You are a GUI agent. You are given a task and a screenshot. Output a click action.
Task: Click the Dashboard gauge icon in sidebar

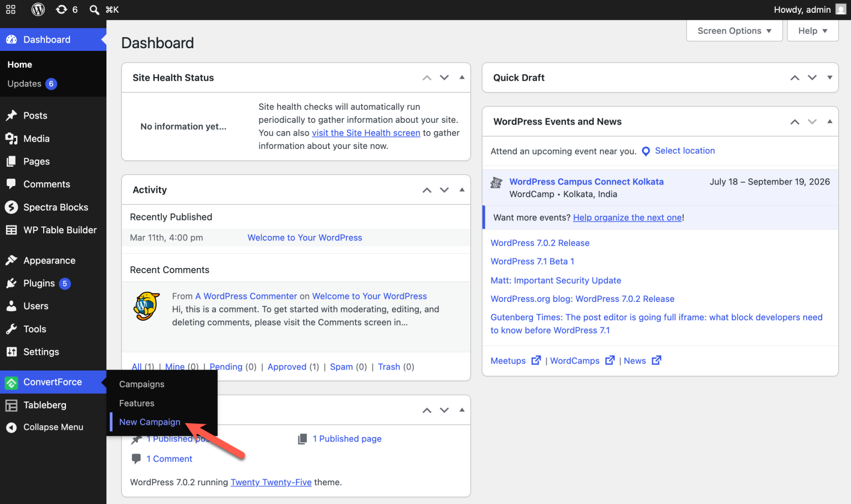coord(11,40)
